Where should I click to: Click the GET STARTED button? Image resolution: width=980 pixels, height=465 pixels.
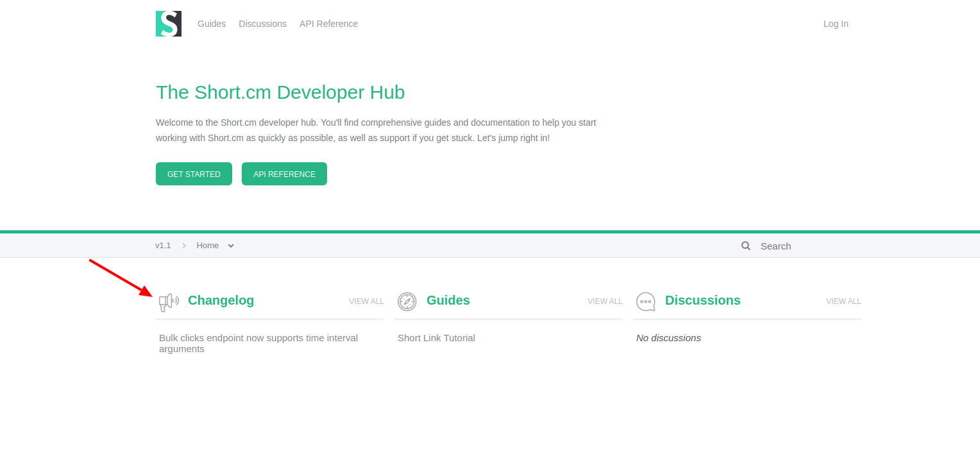point(194,174)
